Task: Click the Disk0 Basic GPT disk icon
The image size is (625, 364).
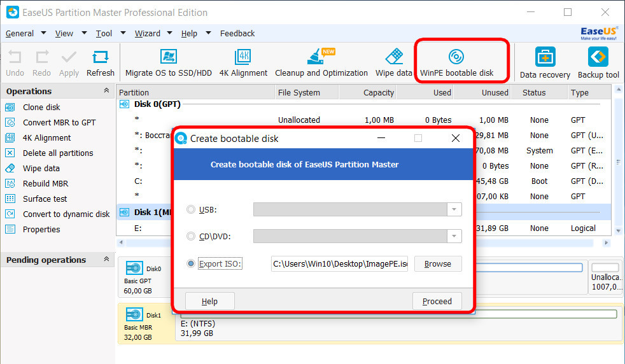Action: (134, 269)
